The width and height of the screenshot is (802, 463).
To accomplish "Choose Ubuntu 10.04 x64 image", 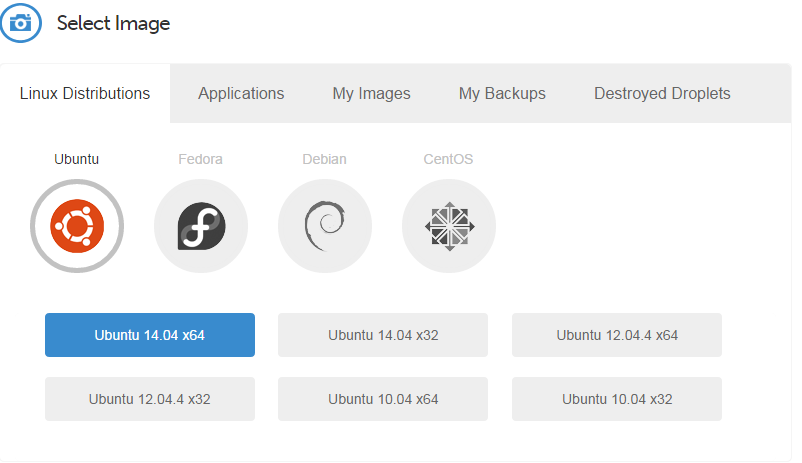I will coord(383,399).
